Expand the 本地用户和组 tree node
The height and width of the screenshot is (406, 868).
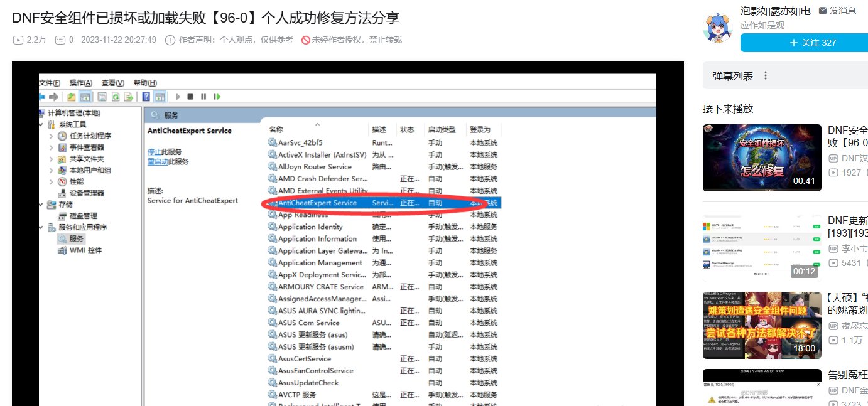[x=52, y=170]
